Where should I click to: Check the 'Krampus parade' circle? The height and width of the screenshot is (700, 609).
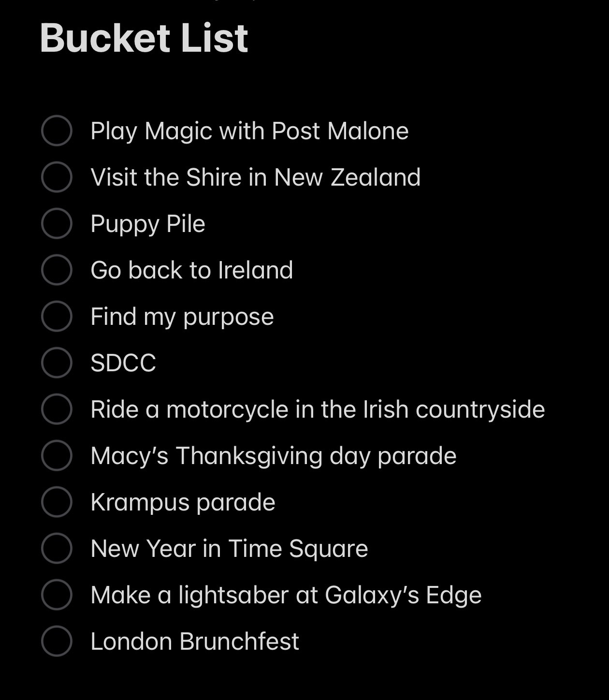tap(57, 502)
